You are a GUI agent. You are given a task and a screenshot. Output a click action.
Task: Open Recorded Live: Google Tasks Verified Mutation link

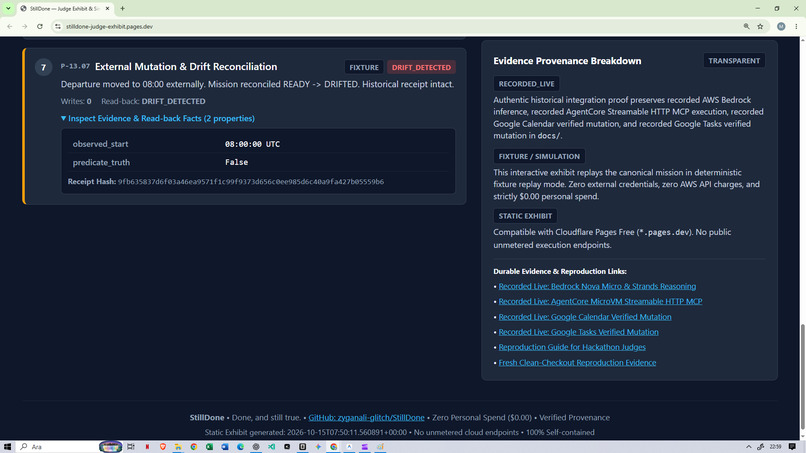[578, 332]
